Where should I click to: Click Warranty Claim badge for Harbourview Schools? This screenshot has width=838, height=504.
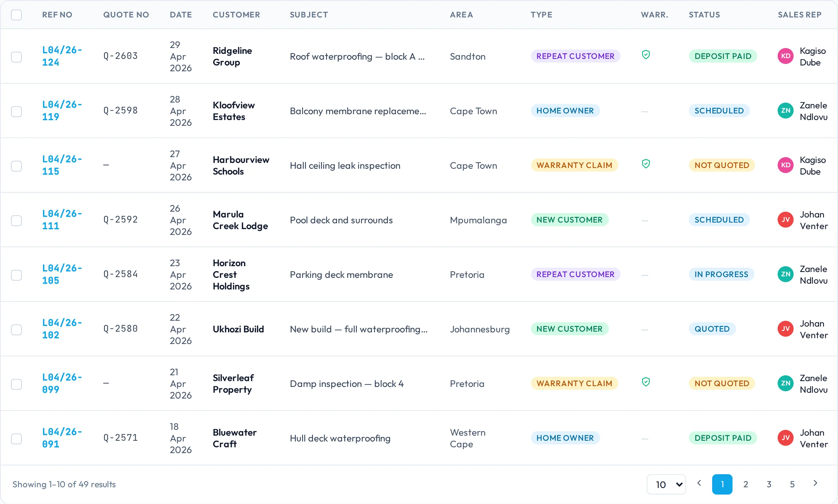pos(574,165)
